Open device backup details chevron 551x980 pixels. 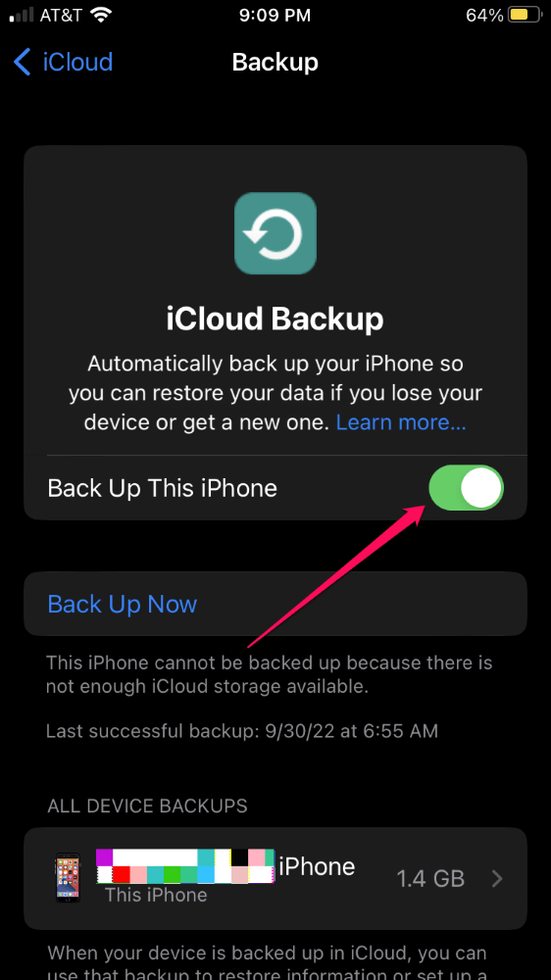point(497,879)
